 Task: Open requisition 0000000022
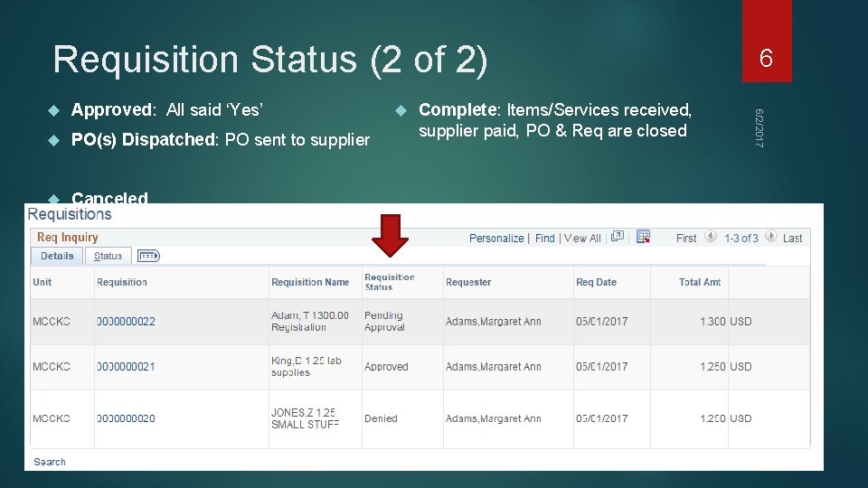pos(126,322)
